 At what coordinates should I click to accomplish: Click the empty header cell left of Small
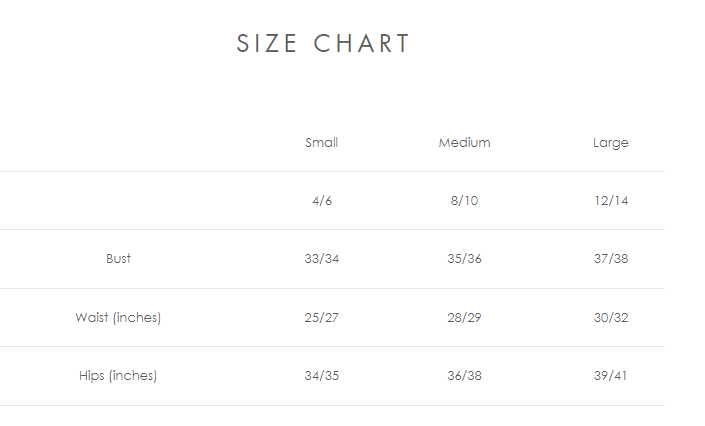click(118, 142)
